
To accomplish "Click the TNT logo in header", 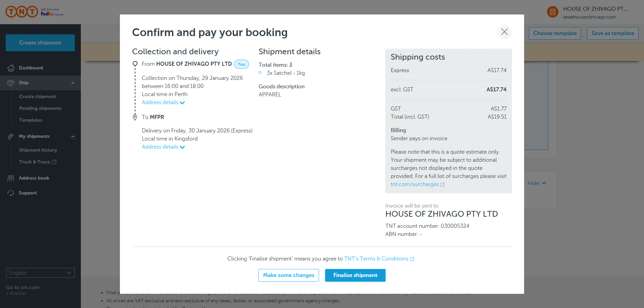I will [22, 12].
